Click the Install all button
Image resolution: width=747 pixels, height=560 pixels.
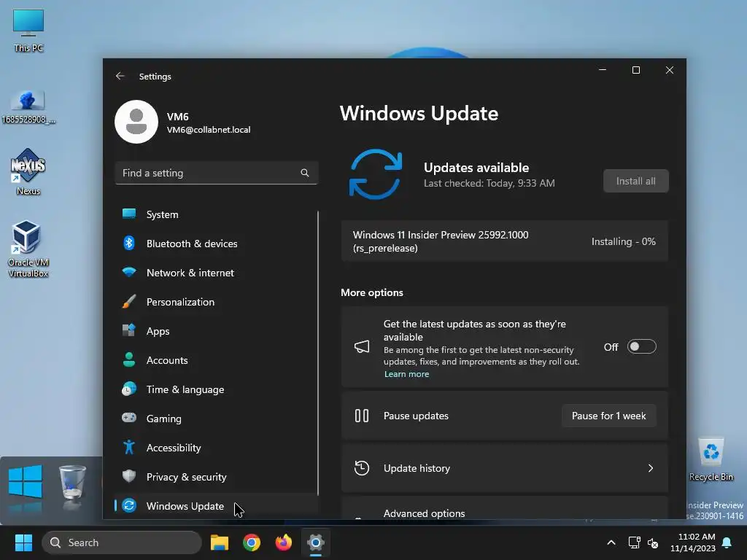coord(635,181)
